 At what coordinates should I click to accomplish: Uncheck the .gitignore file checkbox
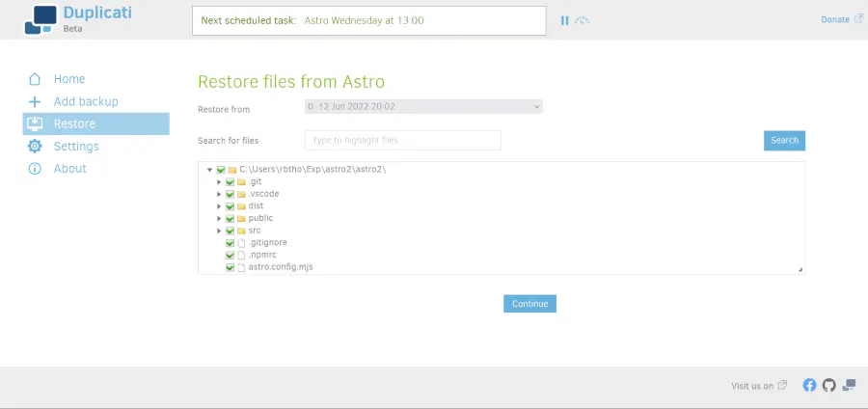point(231,243)
